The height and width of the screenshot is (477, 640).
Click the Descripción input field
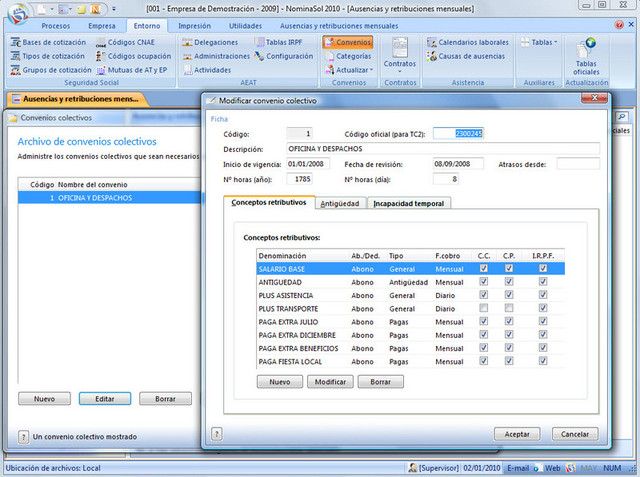click(440, 149)
